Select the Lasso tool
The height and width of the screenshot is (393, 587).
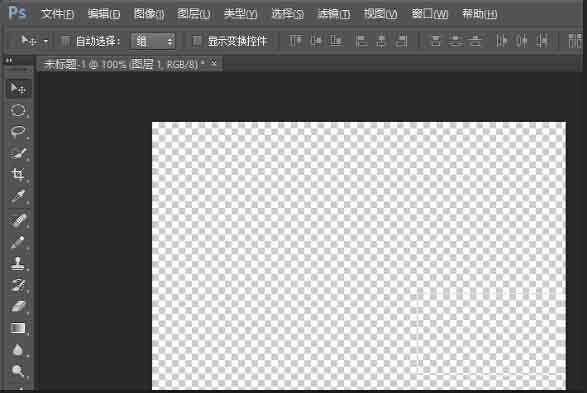pos(18,131)
